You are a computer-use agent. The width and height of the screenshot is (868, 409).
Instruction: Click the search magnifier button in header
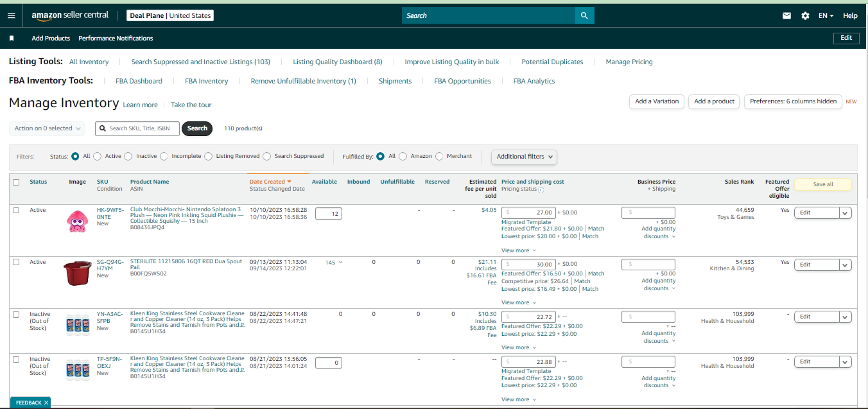584,15
